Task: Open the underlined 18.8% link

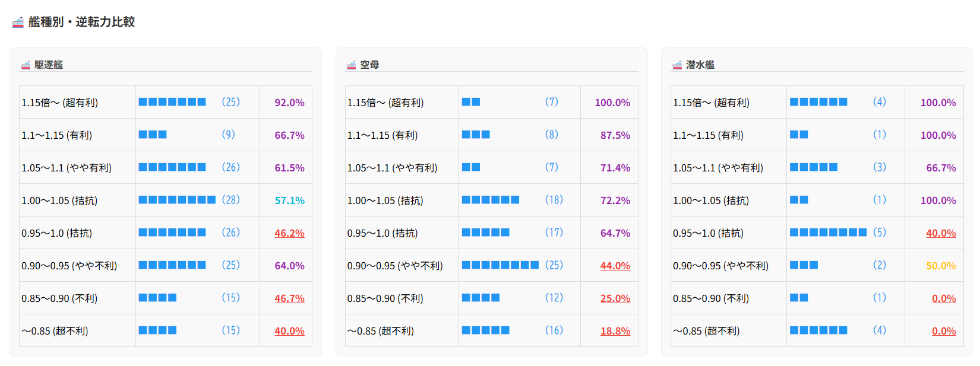Action: [x=615, y=331]
